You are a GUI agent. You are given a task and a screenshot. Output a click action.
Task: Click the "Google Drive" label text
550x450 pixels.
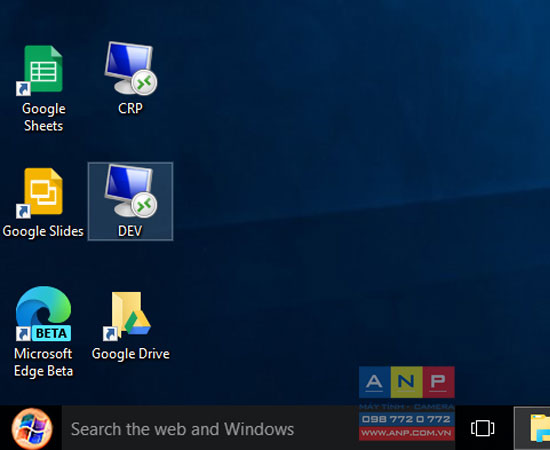click(131, 354)
